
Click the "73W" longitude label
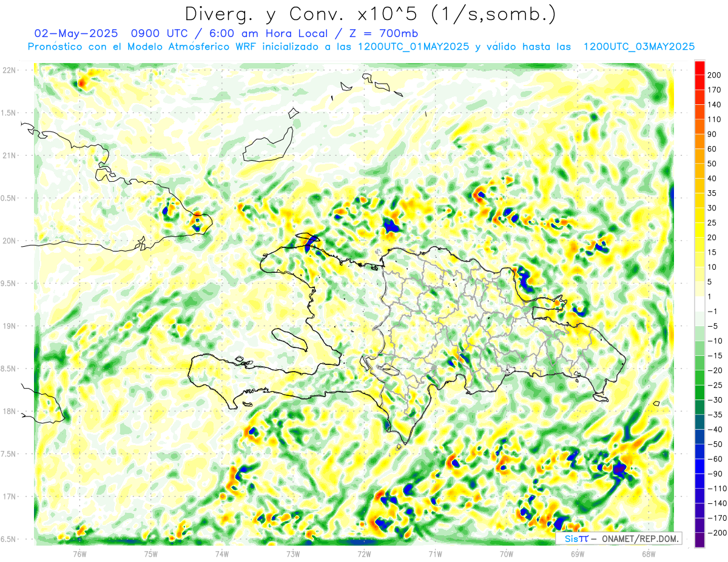pyautogui.click(x=293, y=554)
